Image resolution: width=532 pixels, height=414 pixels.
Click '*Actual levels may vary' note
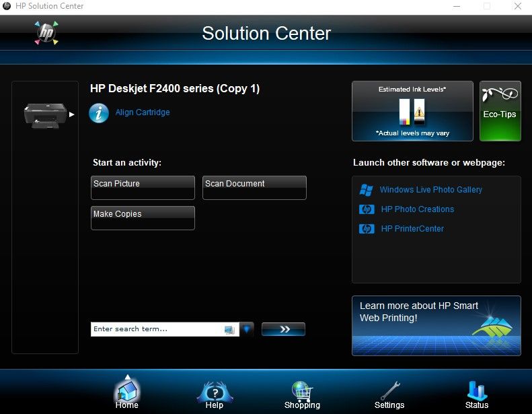(x=412, y=133)
